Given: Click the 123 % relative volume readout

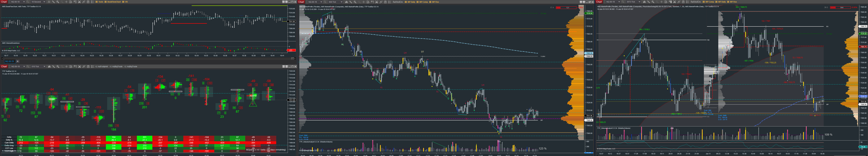Looking at the screenshot, I should [x=543, y=149].
